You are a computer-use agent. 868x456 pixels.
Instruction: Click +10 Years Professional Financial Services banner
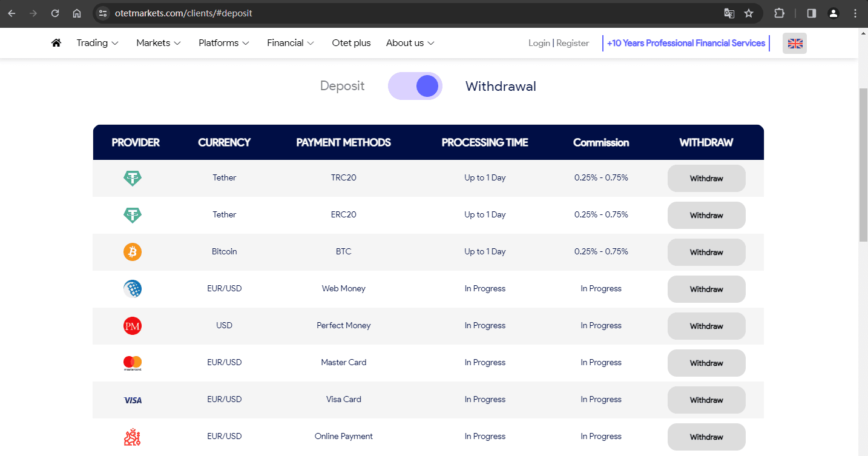(686, 43)
